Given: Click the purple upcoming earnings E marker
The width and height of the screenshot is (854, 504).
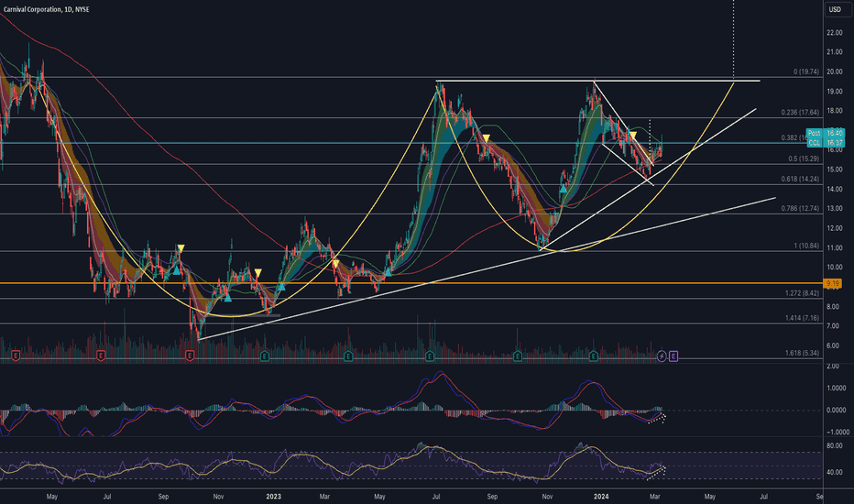Looking at the screenshot, I should [x=673, y=356].
